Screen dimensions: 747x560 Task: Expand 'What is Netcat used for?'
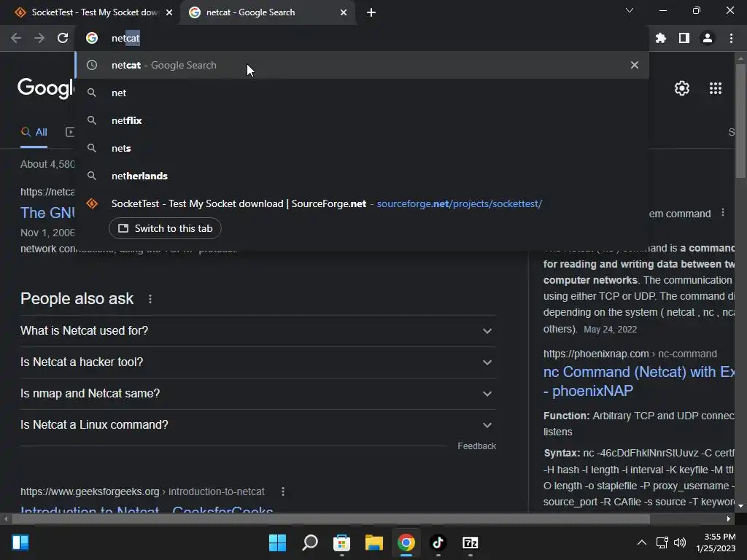[258, 330]
